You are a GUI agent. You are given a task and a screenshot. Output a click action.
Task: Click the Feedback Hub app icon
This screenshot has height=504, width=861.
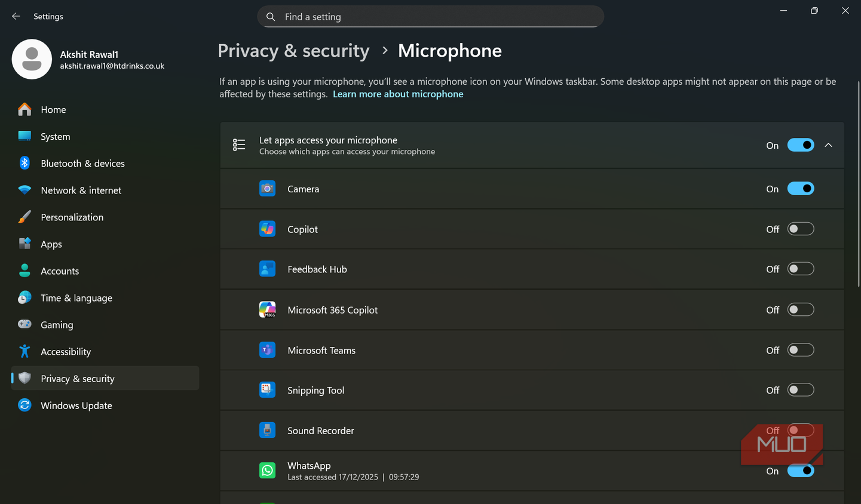[267, 269]
